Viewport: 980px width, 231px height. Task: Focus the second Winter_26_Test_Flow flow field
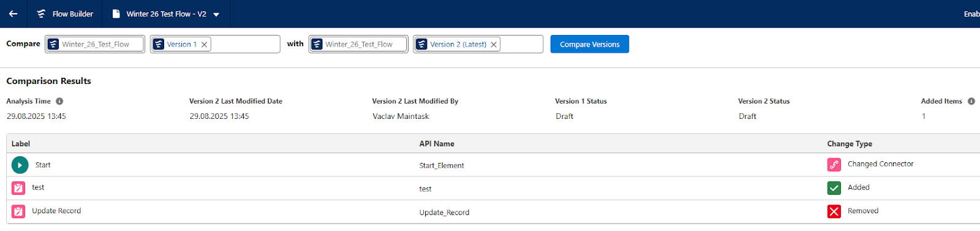coord(358,44)
